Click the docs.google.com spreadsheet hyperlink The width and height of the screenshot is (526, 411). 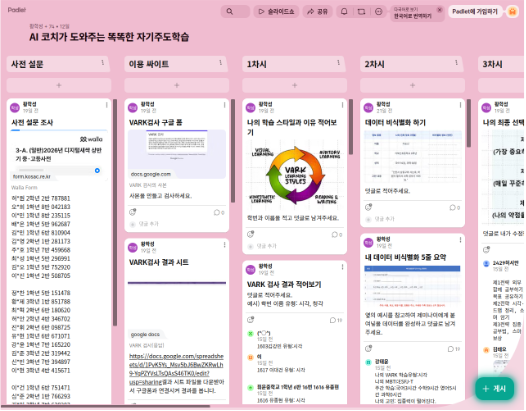click(x=176, y=369)
